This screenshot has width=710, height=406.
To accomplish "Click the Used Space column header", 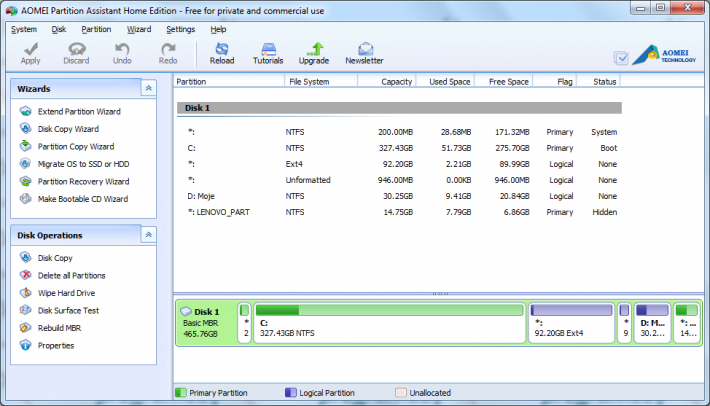I will pos(445,81).
